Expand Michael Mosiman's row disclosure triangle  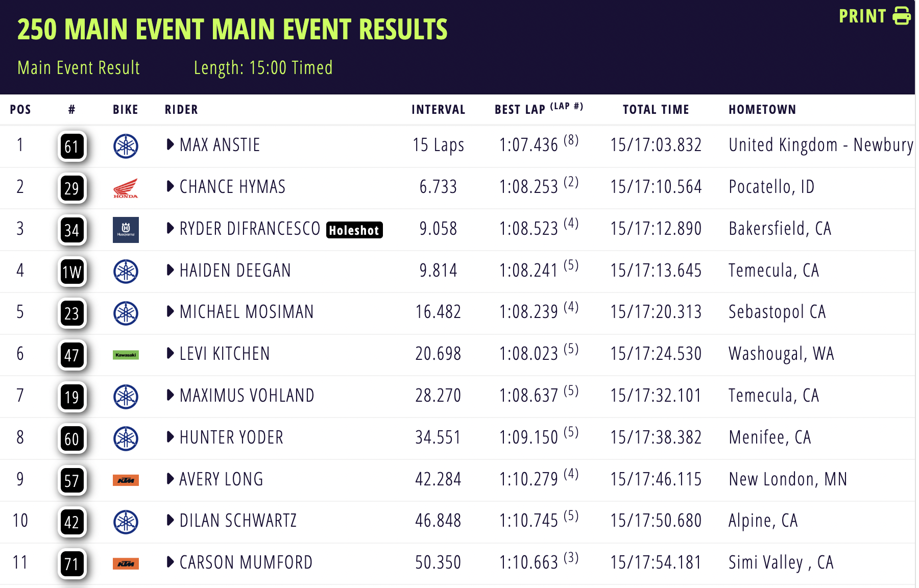171,312
